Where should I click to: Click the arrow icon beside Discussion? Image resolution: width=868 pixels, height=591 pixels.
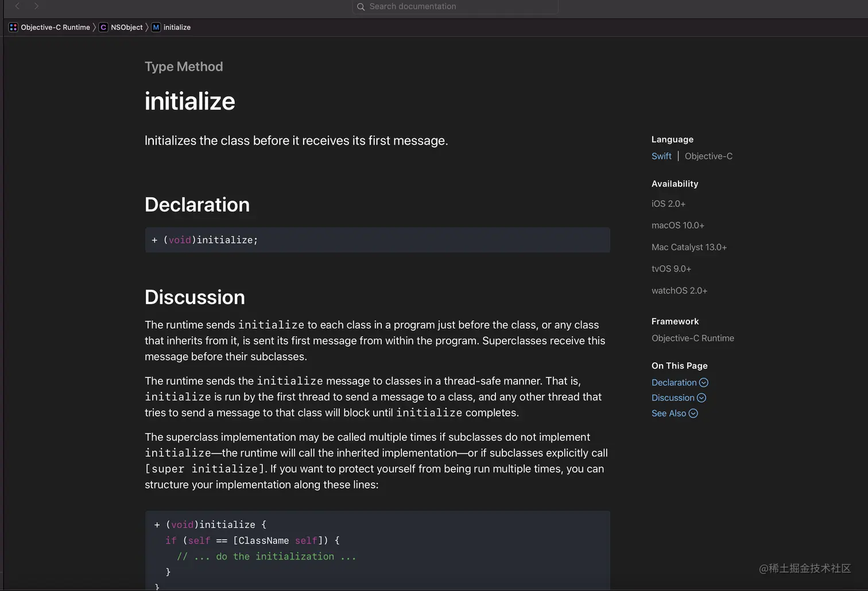(702, 398)
